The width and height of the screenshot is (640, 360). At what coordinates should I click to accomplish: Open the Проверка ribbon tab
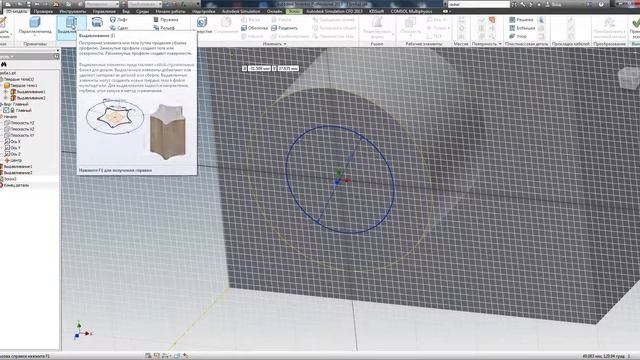click(43, 11)
